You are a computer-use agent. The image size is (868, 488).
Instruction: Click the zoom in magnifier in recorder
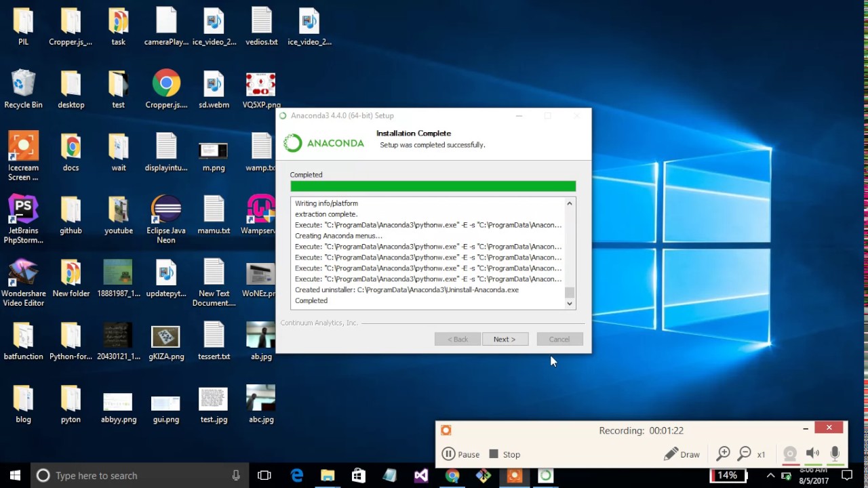tap(723, 454)
